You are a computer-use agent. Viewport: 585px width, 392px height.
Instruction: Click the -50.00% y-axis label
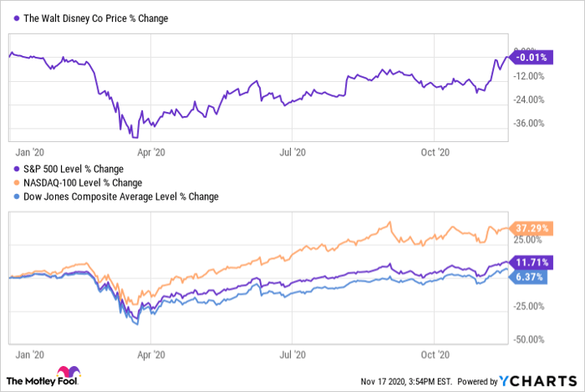[533, 339]
